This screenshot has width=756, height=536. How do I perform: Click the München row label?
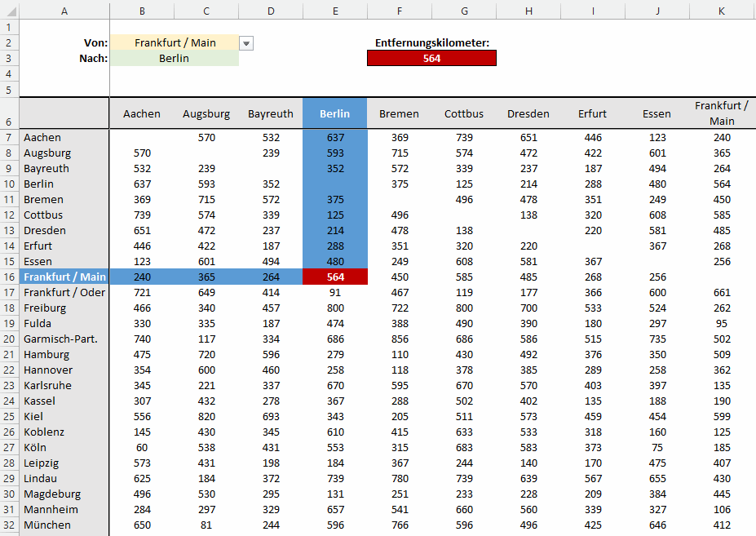point(47,525)
